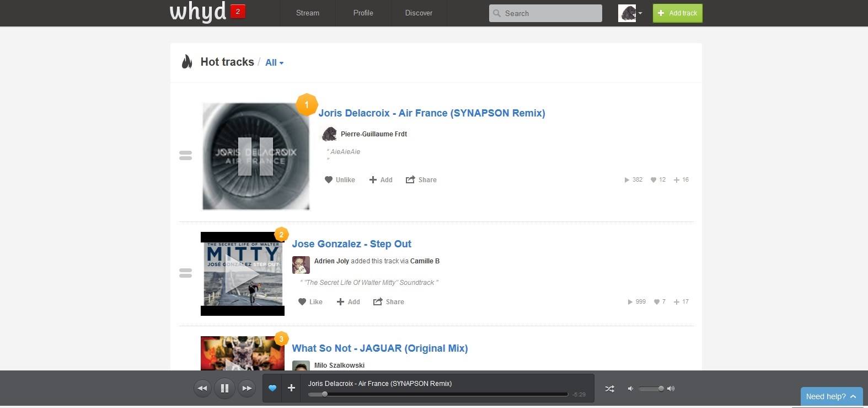Screen dimensions: 868x408
Task: Share the Joris Delacroix Air France track
Action: [421, 180]
